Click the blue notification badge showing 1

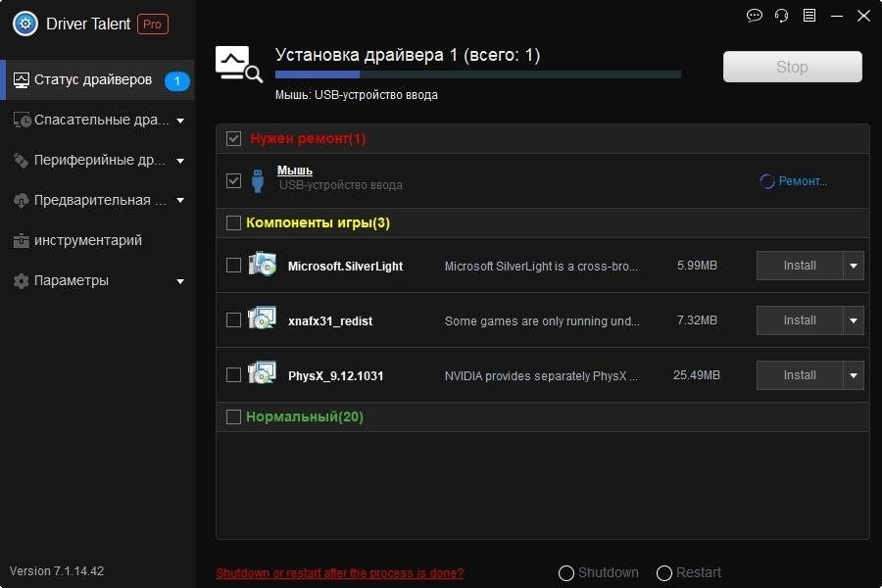(x=176, y=81)
